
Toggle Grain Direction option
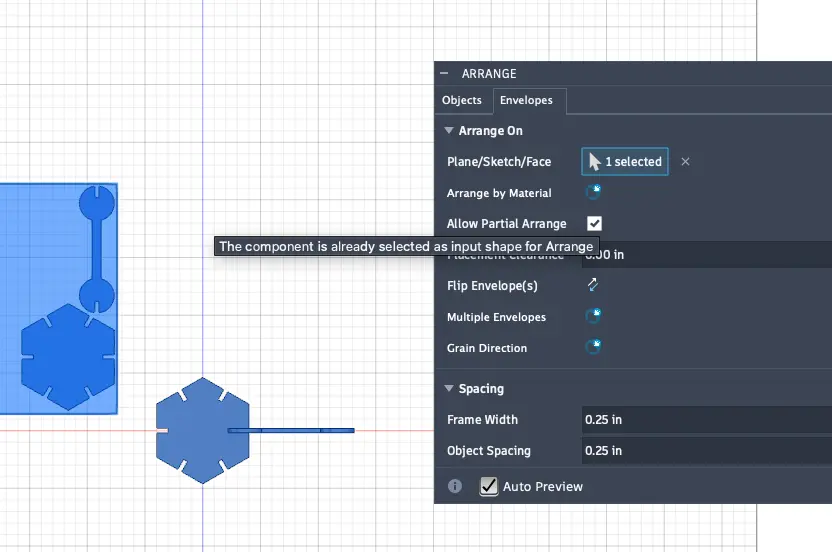593,347
